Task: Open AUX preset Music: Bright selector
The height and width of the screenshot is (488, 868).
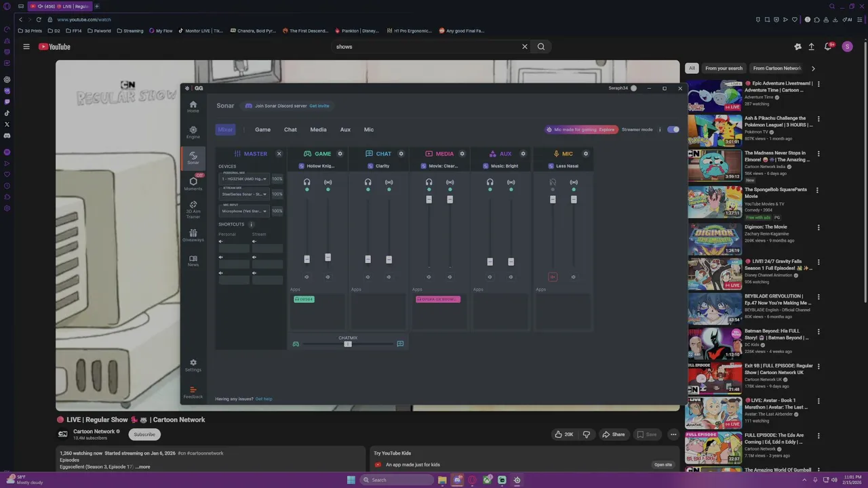Action: tap(500, 166)
